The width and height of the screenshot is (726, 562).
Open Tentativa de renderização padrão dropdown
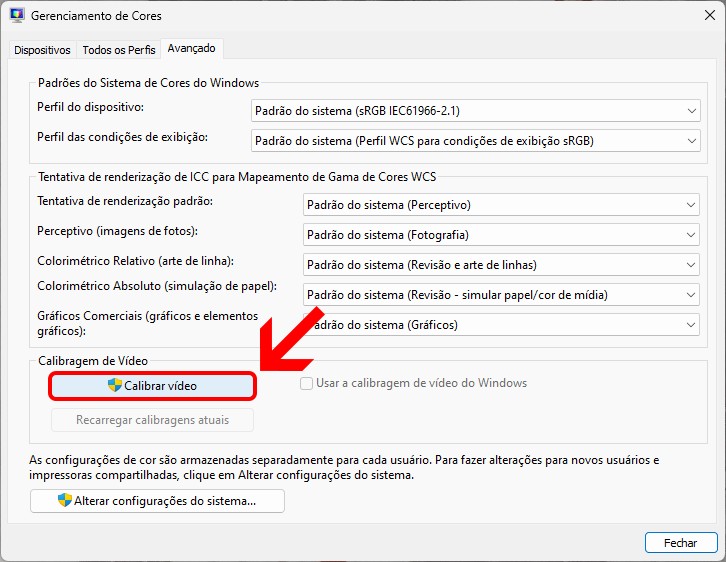[x=501, y=205]
